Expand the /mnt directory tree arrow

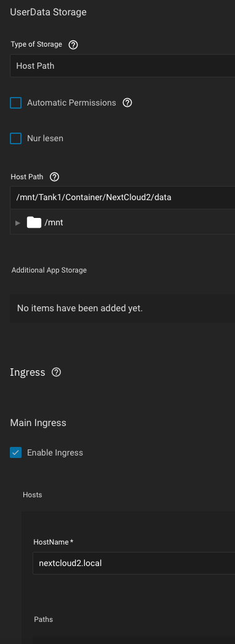[x=18, y=223]
